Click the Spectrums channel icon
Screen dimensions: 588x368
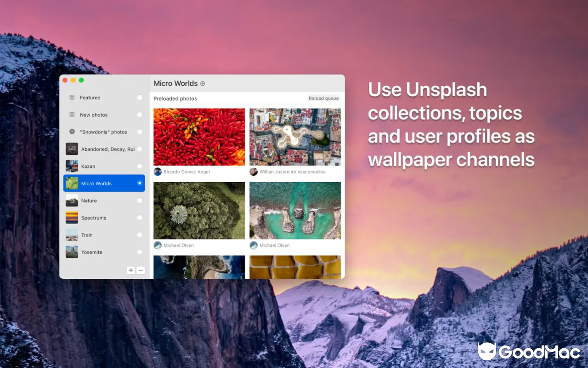tap(72, 218)
